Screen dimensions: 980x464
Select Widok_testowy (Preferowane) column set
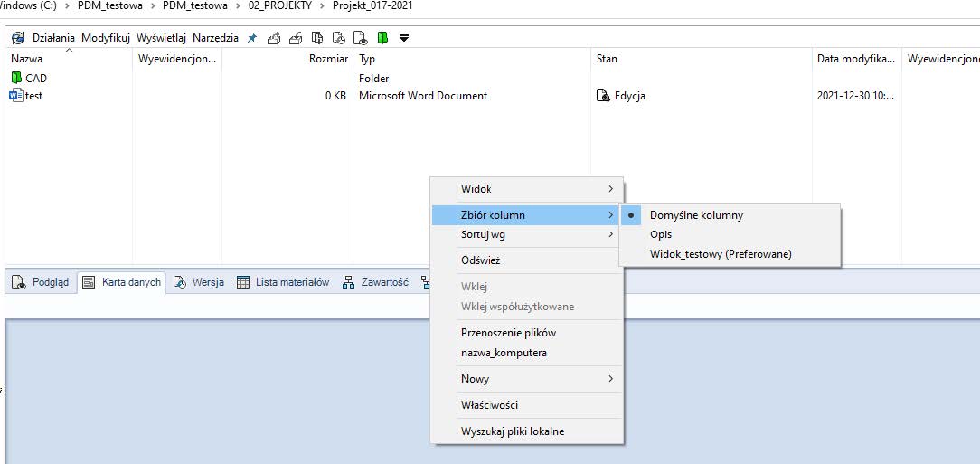(x=730, y=254)
